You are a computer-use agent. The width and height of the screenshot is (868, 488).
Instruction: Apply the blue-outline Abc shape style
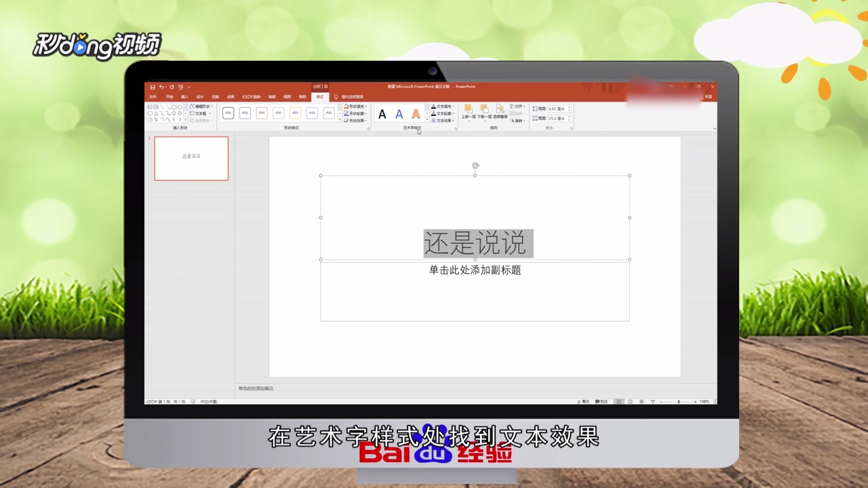245,113
